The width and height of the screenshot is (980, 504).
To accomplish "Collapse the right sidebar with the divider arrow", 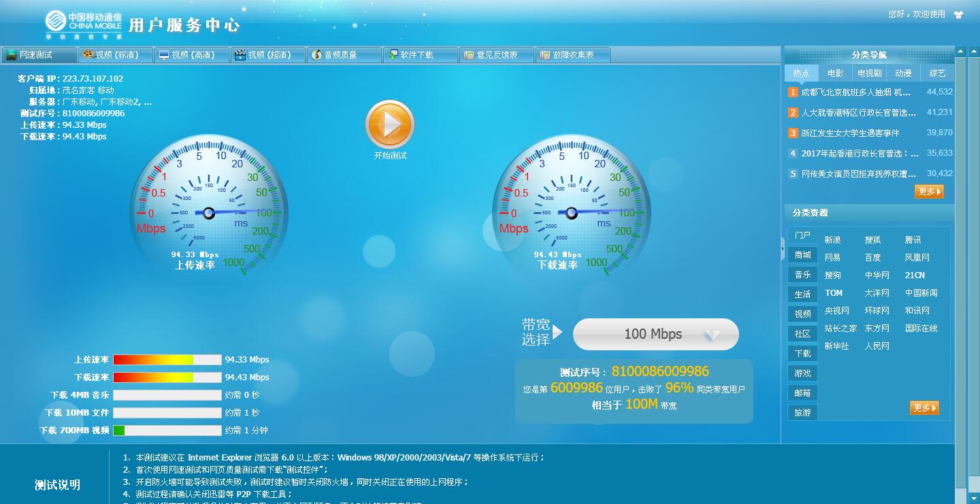I will point(783,250).
